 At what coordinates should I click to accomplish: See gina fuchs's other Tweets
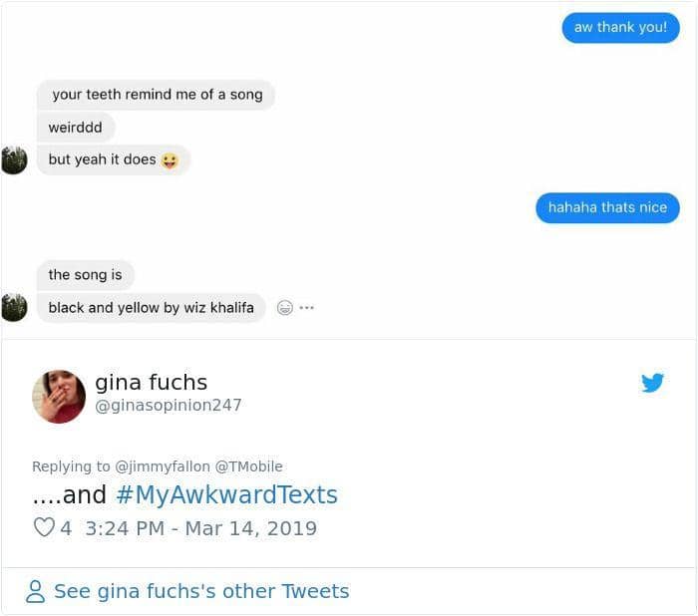click(x=200, y=591)
